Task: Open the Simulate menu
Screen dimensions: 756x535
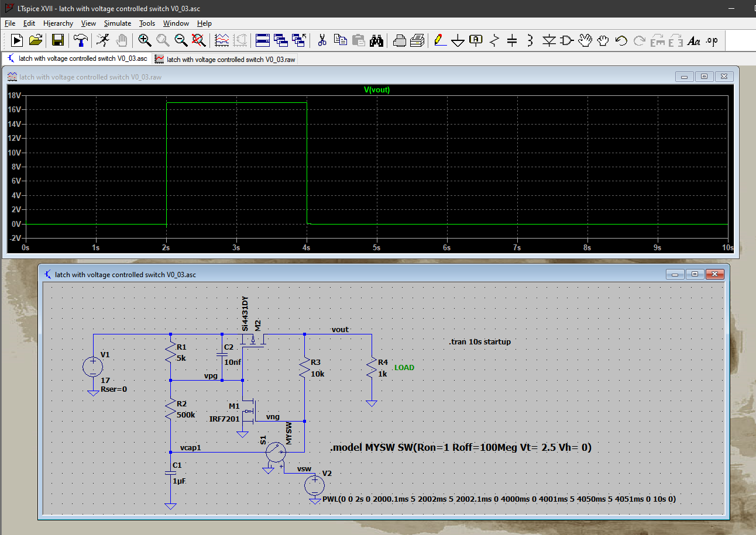Action: pos(118,23)
